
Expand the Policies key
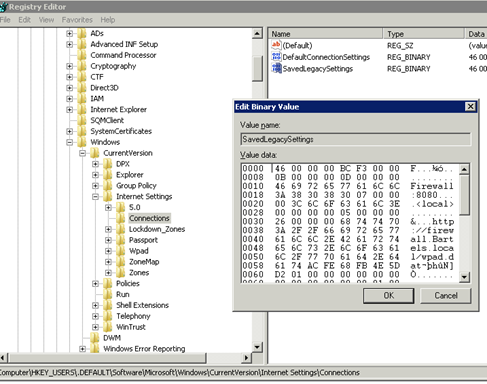pyautogui.click(x=95, y=284)
